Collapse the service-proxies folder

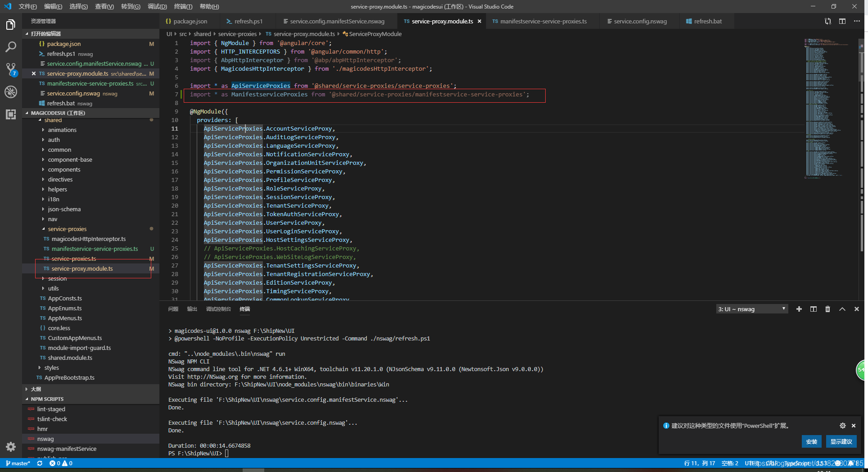coord(67,229)
